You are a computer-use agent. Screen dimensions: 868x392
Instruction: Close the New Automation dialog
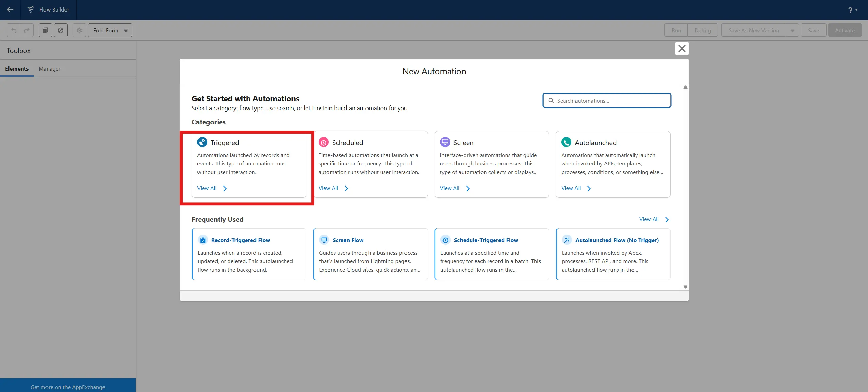click(682, 48)
